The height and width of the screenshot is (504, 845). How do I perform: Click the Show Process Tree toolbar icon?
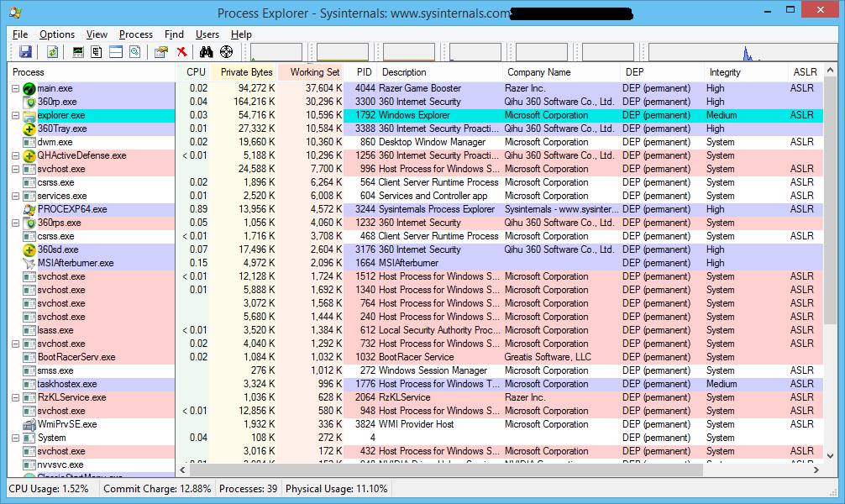[x=97, y=52]
